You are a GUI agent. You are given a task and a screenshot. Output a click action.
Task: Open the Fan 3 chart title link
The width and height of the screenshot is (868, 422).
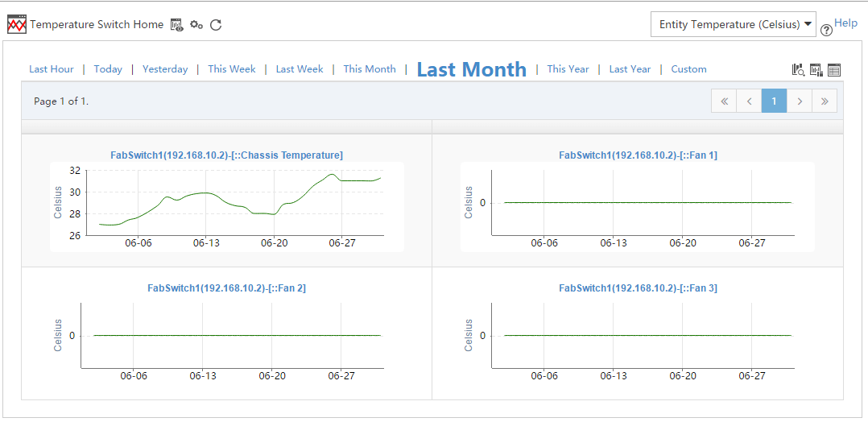[638, 288]
